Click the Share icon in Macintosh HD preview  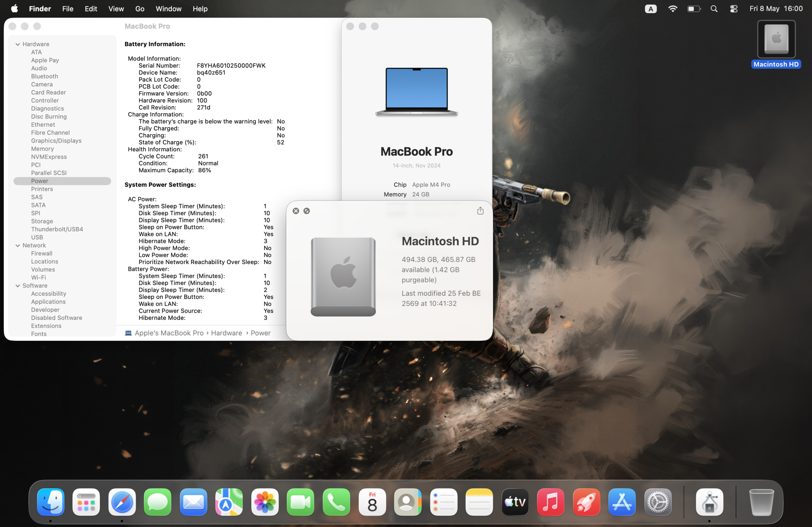(x=480, y=211)
